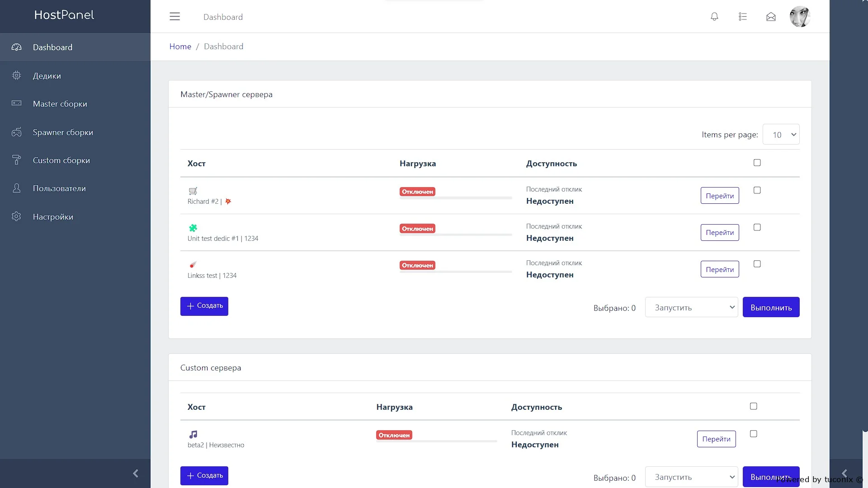This screenshot has width=868, height=488.
Task: Click the music note icon for beta2
Action: click(193, 434)
